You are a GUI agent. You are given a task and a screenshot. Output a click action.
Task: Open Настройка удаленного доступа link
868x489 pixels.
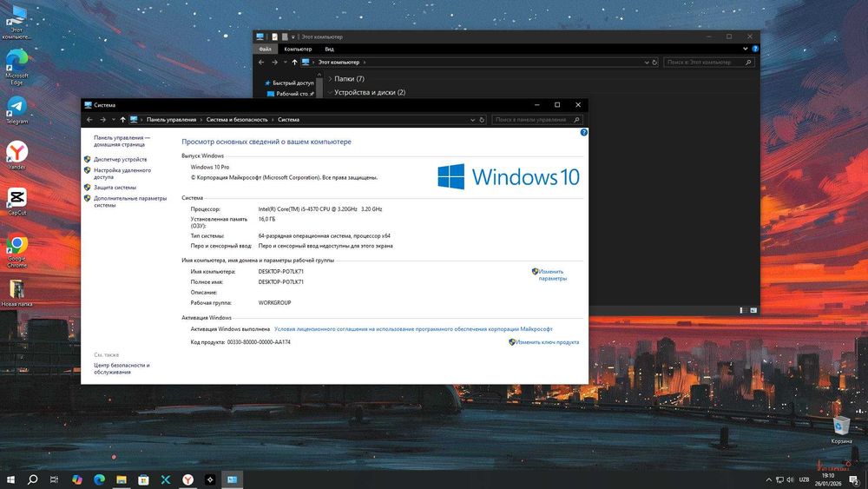tap(122, 174)
